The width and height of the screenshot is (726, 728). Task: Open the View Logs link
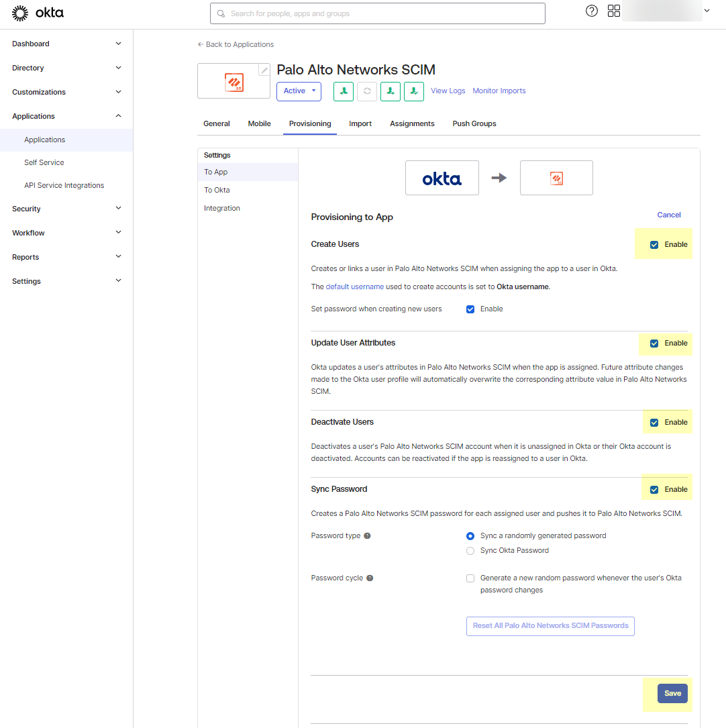coord(448,91)
